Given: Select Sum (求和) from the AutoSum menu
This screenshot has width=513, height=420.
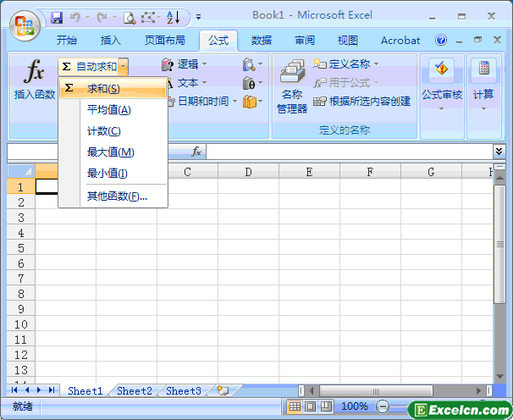Looking at the screenshot, I should point(103,88).
